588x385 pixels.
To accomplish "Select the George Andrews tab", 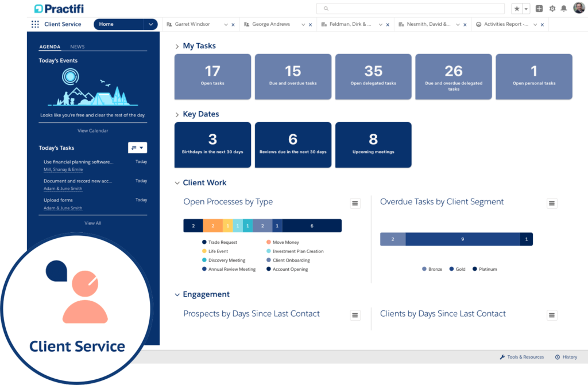I will [x=272, y=24].
